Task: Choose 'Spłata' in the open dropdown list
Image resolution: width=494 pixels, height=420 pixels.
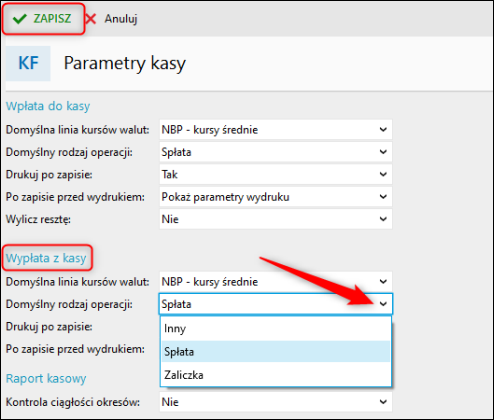Action: pos(276,352)
